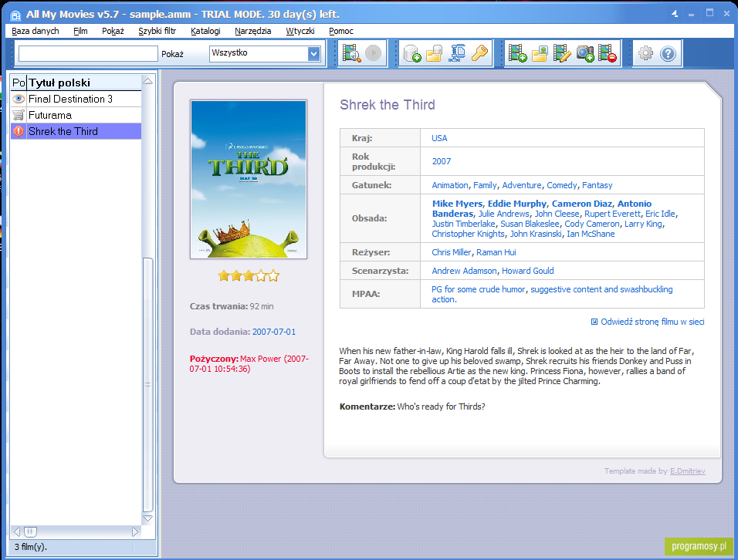Open the USA country link
The width and height of the screenshot is (738, 560).
click(x=439, y=138)
